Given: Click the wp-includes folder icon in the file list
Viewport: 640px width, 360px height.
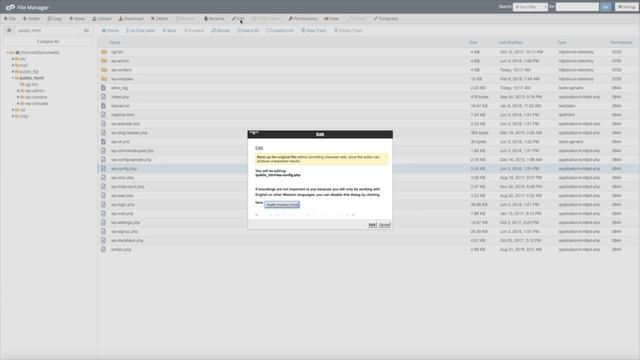Looking at the screenshot, I should 104,79.
